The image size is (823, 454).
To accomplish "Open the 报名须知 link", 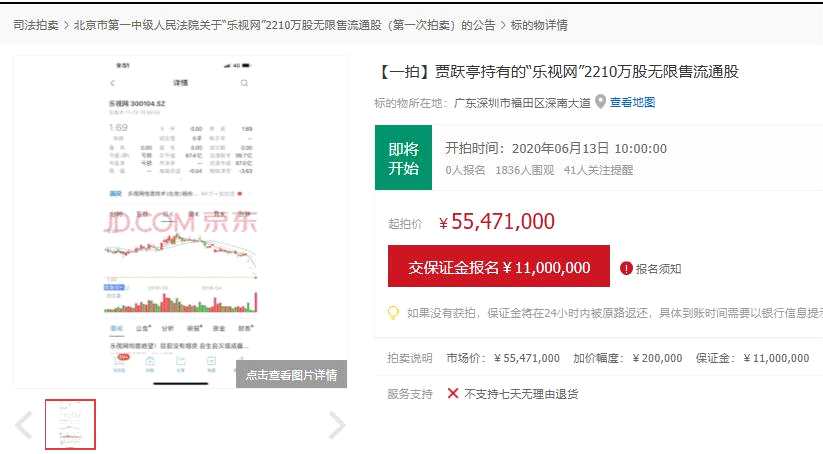I will click(x=658, y=269).
